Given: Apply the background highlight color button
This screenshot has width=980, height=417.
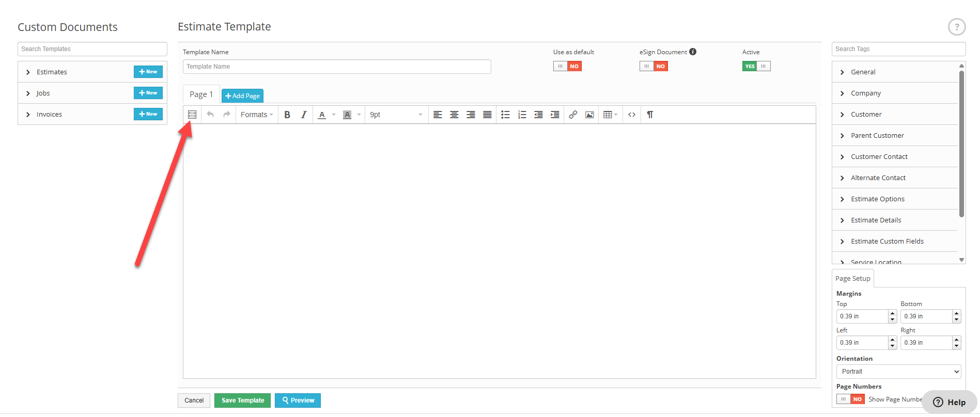Looking at the screenshot, I should click(x=347, y=115).
